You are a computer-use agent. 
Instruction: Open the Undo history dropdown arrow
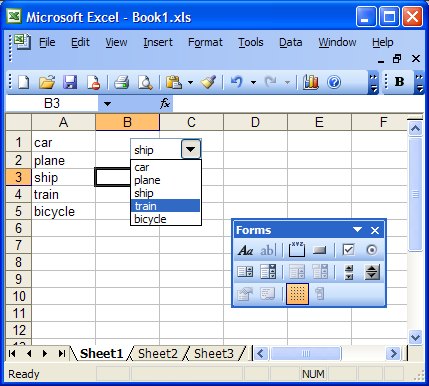point(253,82)
